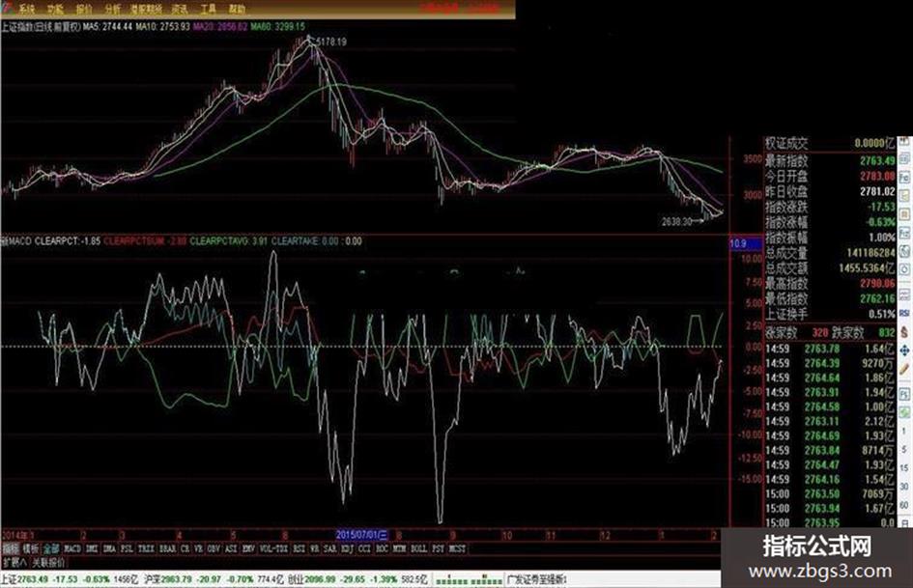Select the CCI indicator tab
Viewport: 913px width, 588px height.
point(364,548)
